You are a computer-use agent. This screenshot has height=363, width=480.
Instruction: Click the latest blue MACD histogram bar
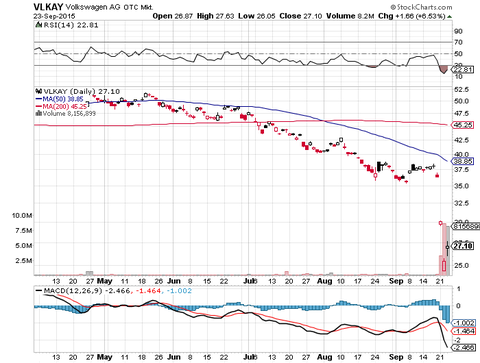pos(448,314)
